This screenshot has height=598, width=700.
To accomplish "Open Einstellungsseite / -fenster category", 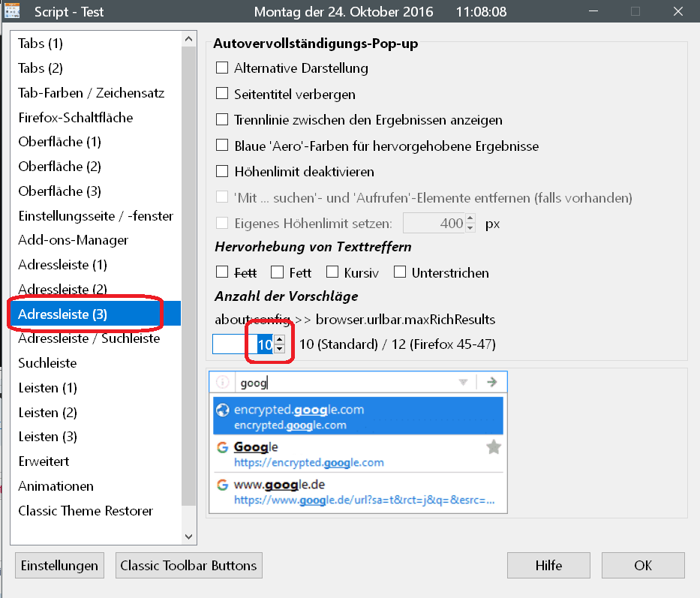I will pos(95,215).
